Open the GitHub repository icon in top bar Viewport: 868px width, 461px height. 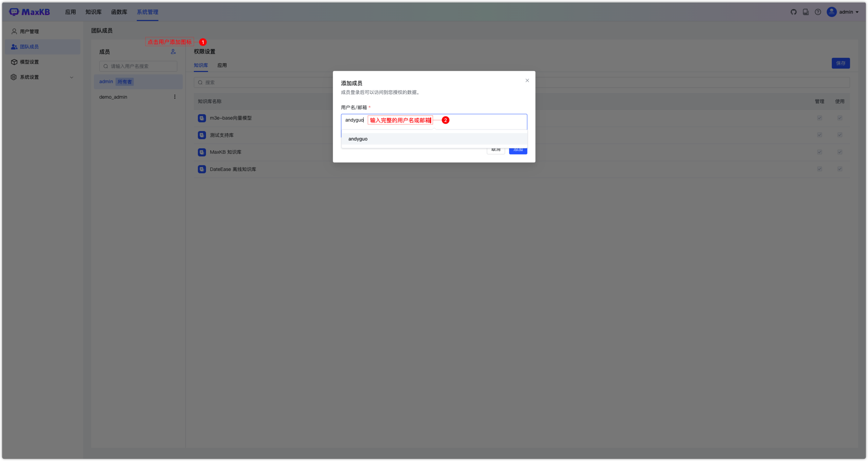(794, 12)
